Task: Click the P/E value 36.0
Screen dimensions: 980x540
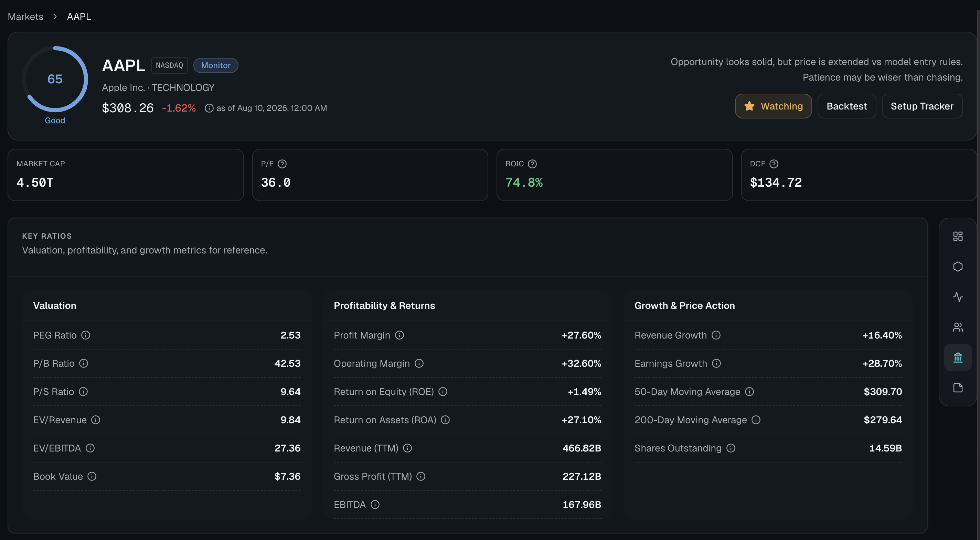Action: tap(275, 183)
